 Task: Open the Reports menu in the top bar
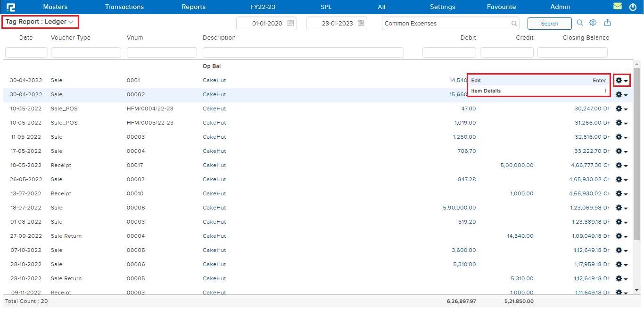(193, 7)
